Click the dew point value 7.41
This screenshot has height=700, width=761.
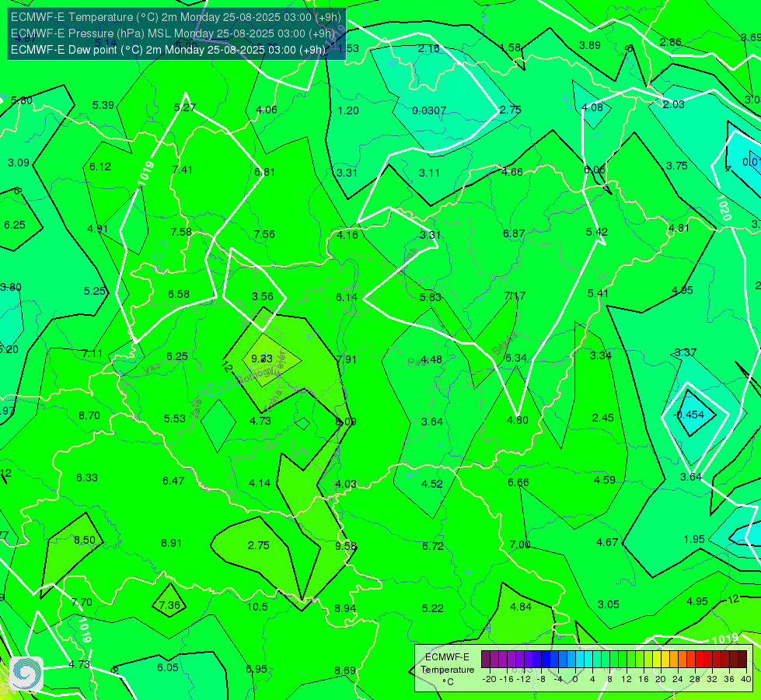tap(183, 170)
